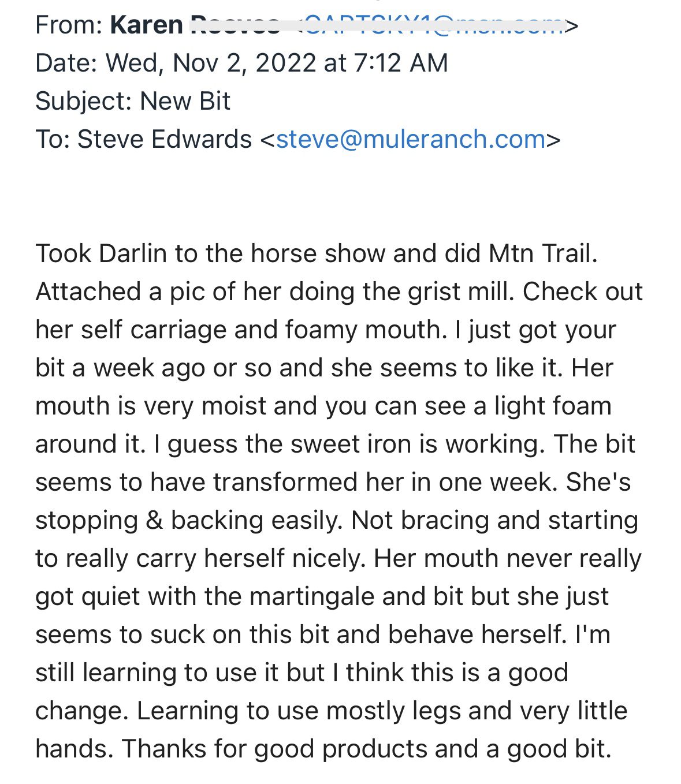The width and height of the screenshot is (681, 784).
Task: Click the recipient name Steve Edwards
Action: click(164, 139)
